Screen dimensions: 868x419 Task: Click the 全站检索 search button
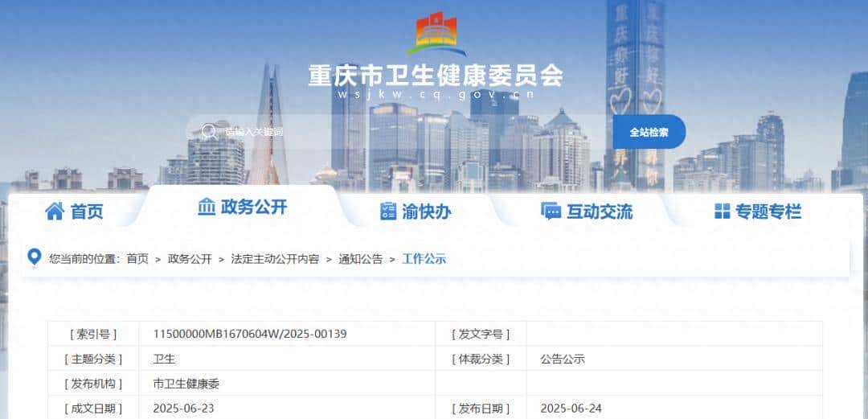click(x=649, y=132)
